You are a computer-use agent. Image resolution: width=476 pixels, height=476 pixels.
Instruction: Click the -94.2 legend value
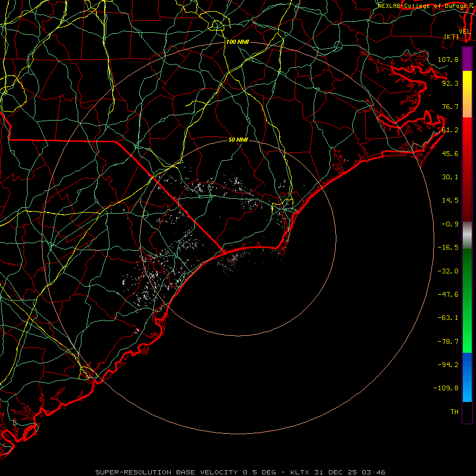448,365
